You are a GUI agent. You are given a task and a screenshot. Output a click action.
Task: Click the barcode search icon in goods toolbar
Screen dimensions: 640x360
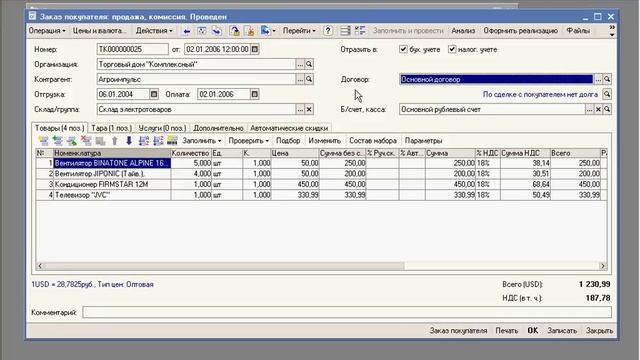coord(172,141)
